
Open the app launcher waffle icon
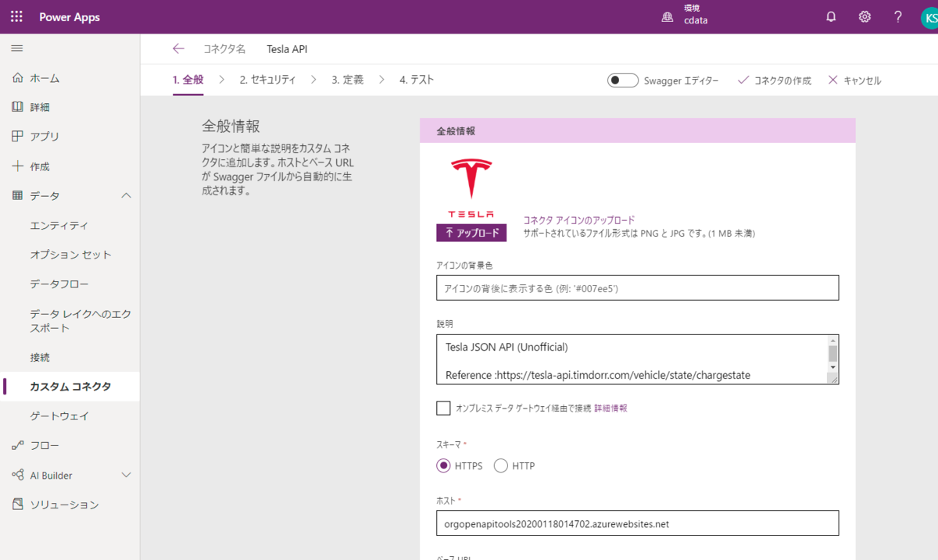click(16, 16)
